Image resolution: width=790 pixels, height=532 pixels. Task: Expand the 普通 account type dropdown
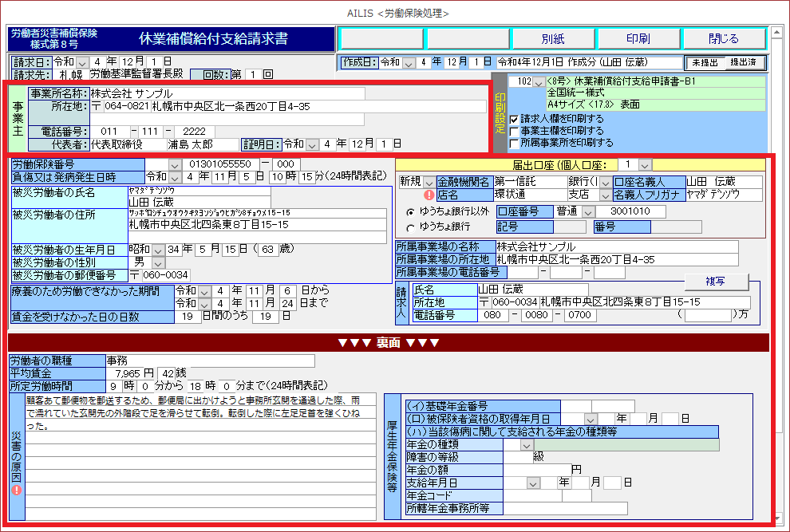[x=588, y=211]
